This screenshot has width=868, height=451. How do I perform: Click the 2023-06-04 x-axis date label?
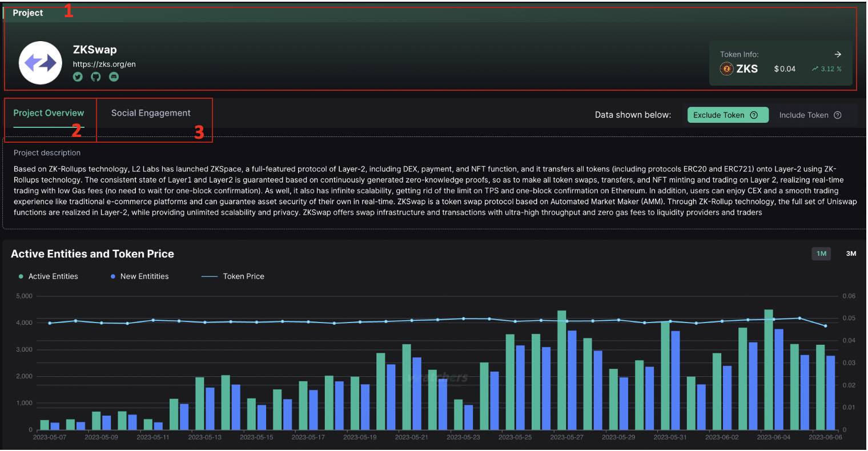click(x=773, y=437)
